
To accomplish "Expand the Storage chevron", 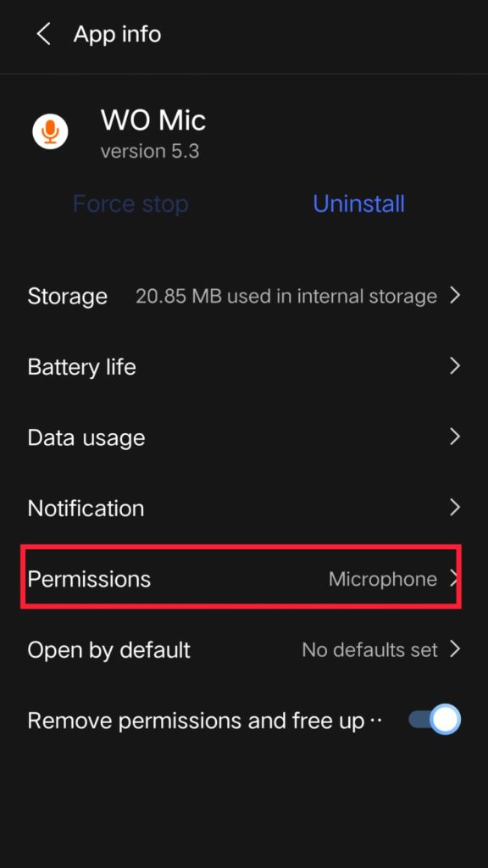I will click(455, 296).
